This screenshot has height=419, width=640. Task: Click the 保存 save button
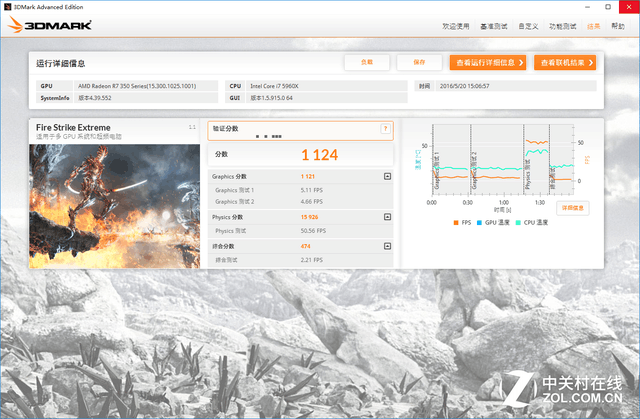(418, 62)
